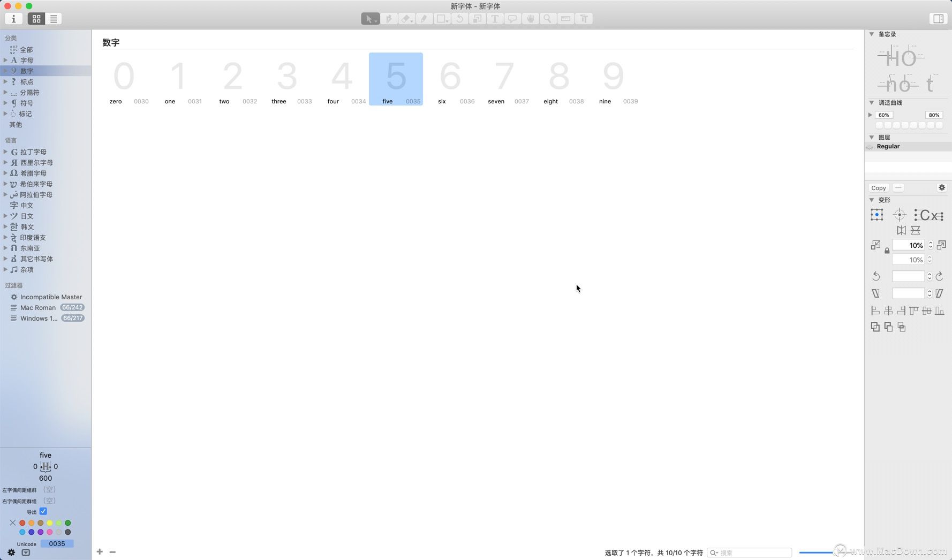Image resolution: width=952 pixels, height=560 pixels.
Task: Select the Annotation speech bubble tool
Action: tap(512, 19)
